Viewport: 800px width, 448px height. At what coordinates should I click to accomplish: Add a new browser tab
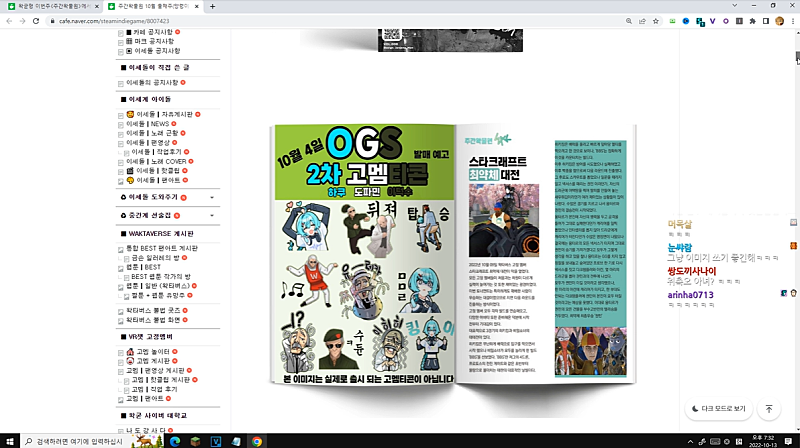point(212,7)
